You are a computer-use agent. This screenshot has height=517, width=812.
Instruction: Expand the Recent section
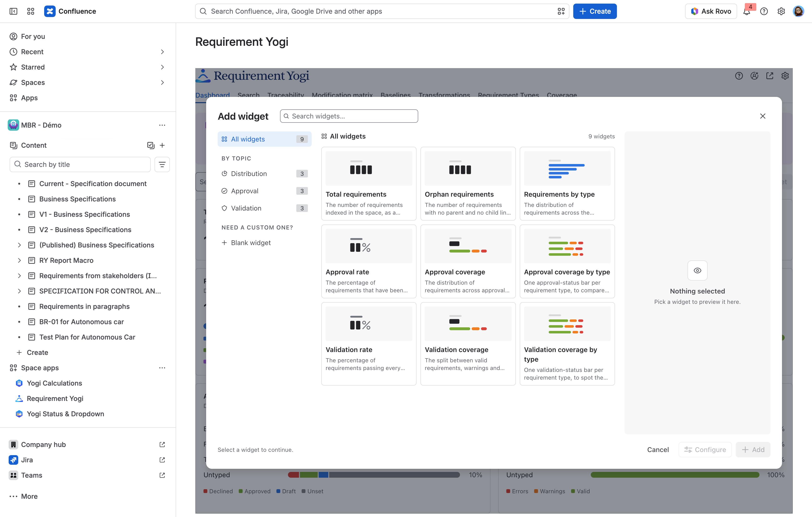pos(162,52)
